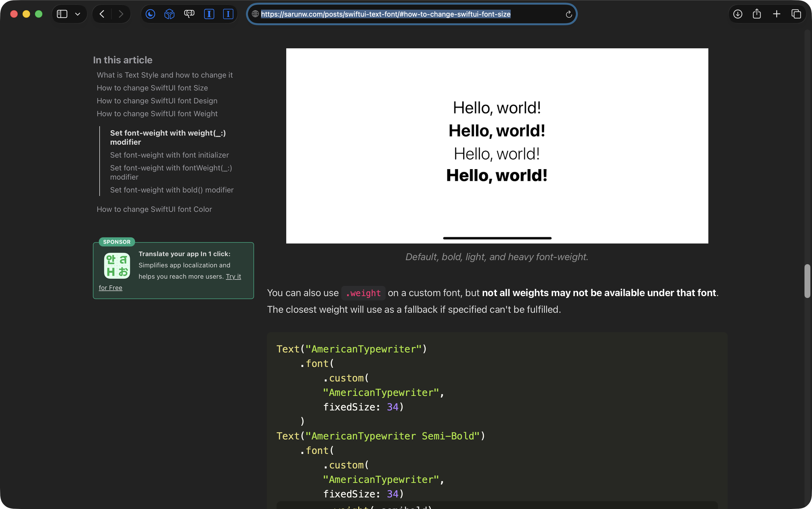Click the address bar URL field
812x509 pixels.
(x=386, y=14)
